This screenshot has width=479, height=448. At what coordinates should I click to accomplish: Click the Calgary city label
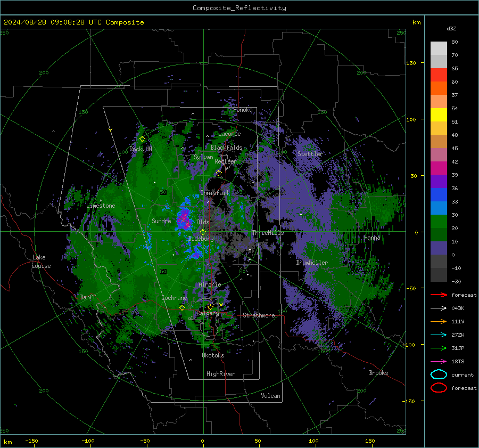pyautogui.click(x=208, y=313)
